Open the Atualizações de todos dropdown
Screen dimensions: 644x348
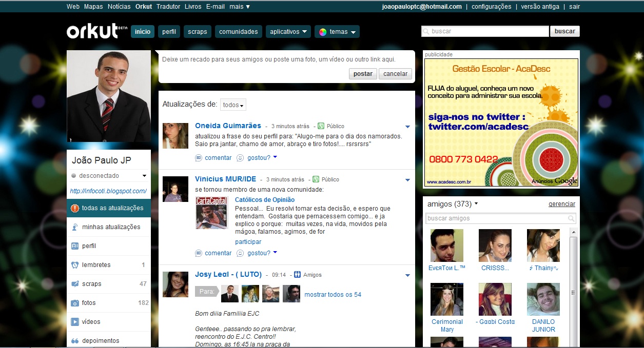(x=233, y=105)
